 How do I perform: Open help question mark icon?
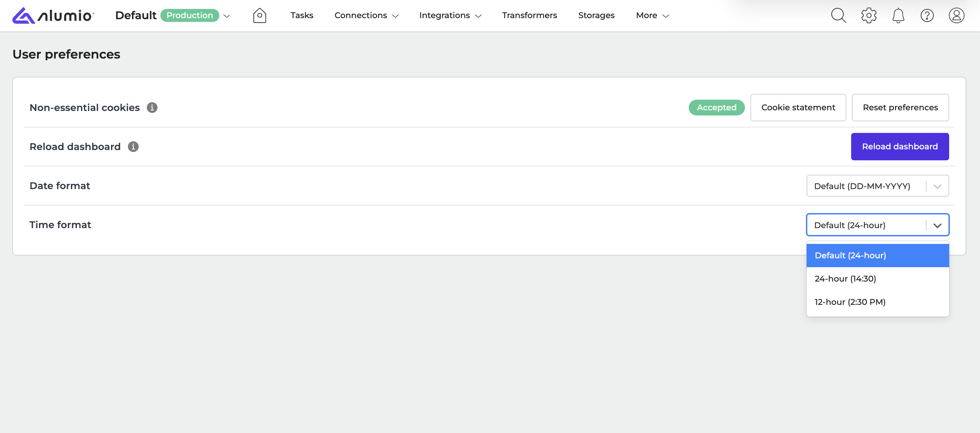click(927, 16)
